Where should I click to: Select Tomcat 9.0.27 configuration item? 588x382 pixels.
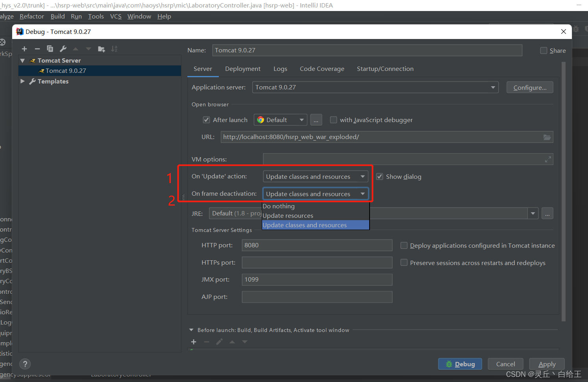[100, 71]
